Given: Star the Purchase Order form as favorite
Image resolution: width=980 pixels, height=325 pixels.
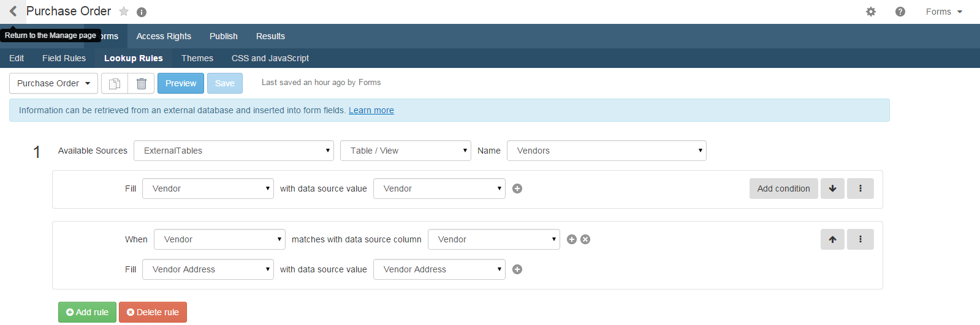Looking at the screenshot, I should (x=124, y=12).
